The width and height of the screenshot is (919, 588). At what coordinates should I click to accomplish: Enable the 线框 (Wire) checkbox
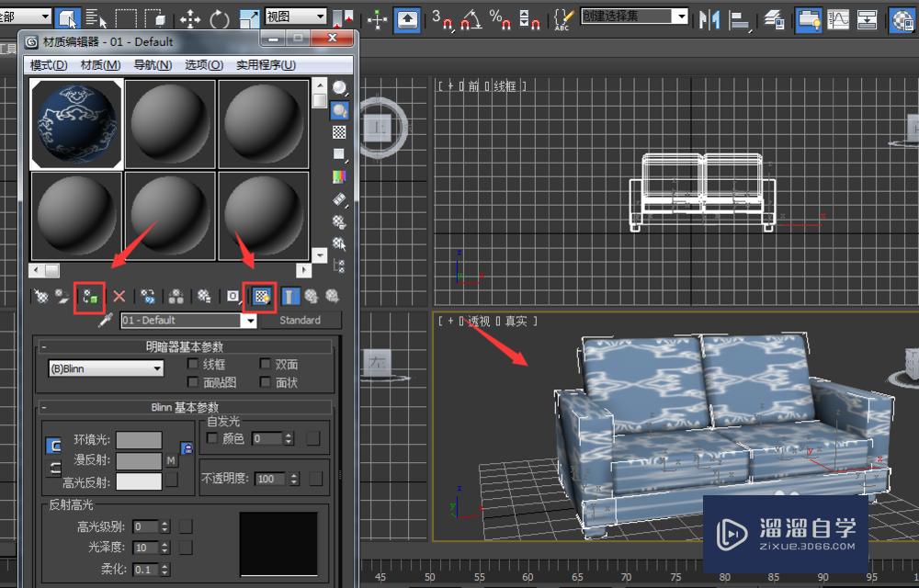click(192, 365)
